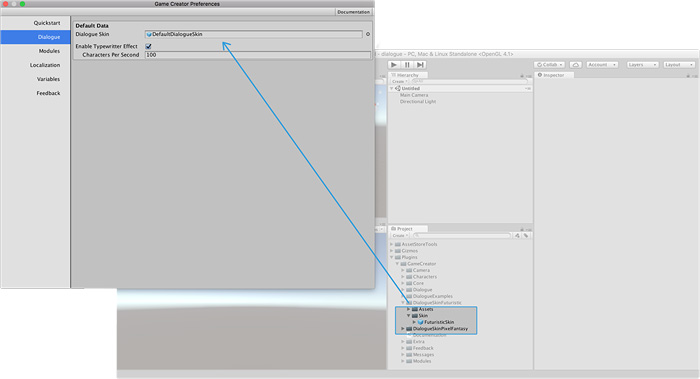Viewport: 700px width, 379px height.
Task: Click the Unity Play button
Action: 393,65
